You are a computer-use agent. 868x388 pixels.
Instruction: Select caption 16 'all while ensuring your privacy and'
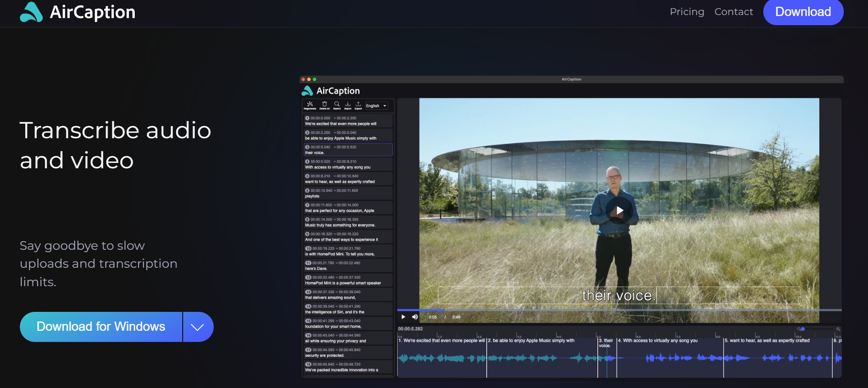point(348,338)
